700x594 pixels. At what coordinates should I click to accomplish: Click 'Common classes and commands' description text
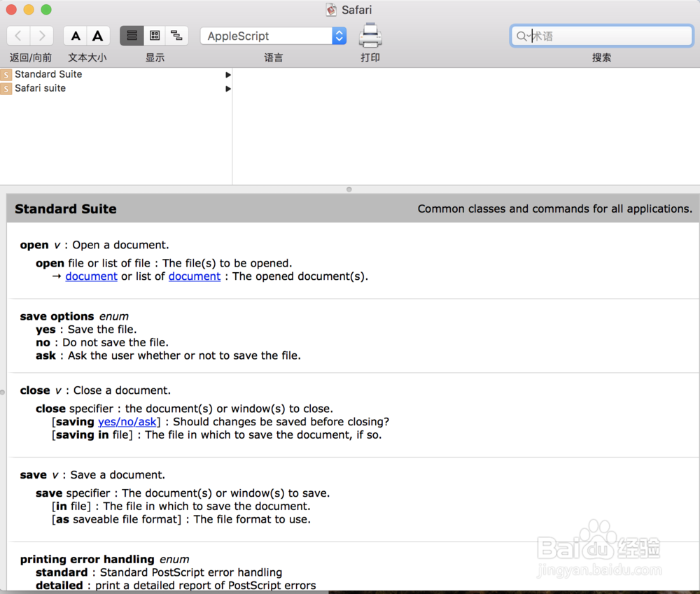(555, 209)
